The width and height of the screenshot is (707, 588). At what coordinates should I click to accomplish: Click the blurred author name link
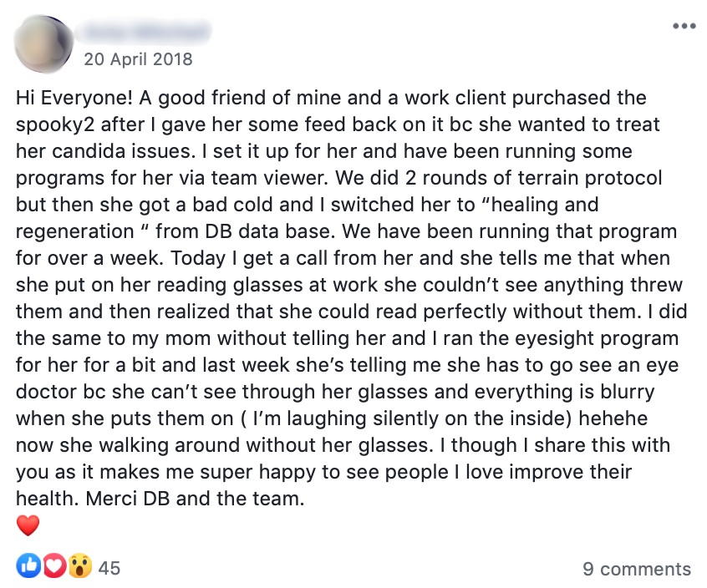144,33
